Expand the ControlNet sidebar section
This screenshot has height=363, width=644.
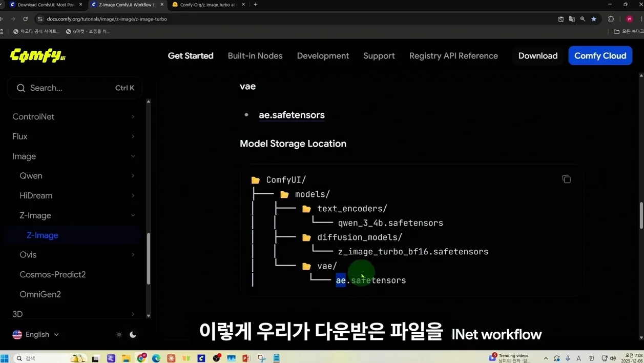click(75, 116)
